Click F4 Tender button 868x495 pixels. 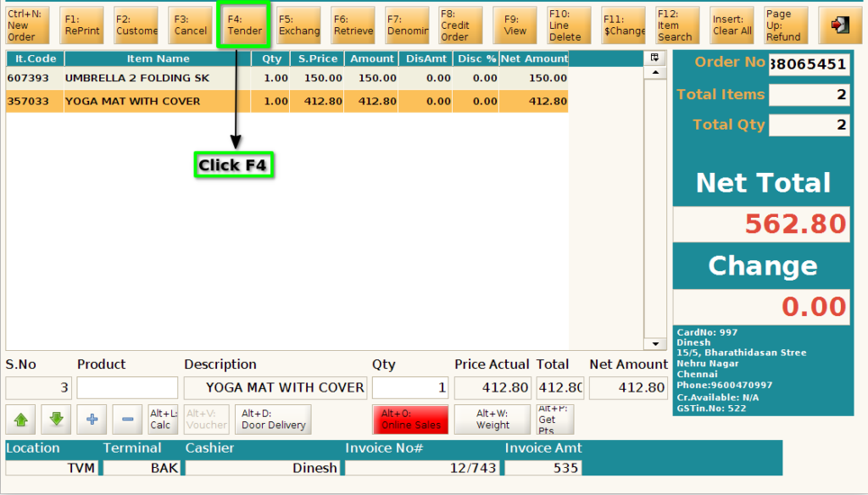pyautogui.click(x=244, y=25)
